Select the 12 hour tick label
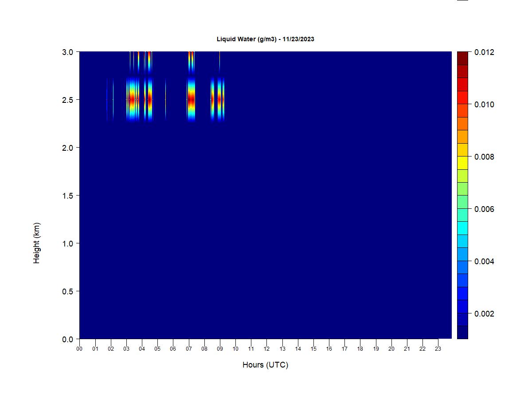Screen dimensions: 532x399 click(267, 349)
